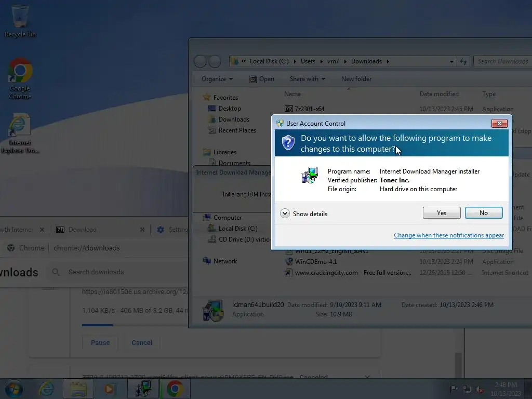
Task: Click the Type column header
Action: (x=489, y=94)
